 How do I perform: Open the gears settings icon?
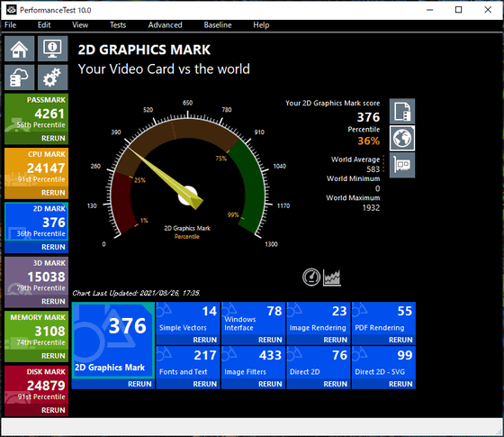[53, 77]
